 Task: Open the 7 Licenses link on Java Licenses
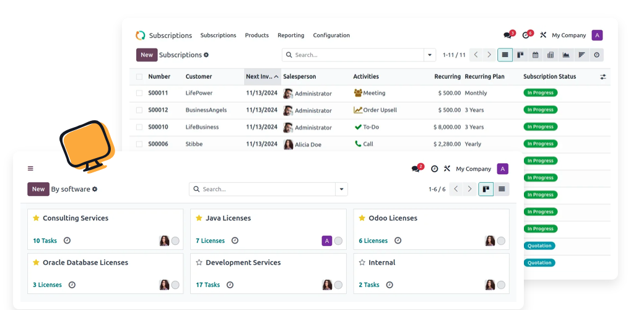pos(211,241)
